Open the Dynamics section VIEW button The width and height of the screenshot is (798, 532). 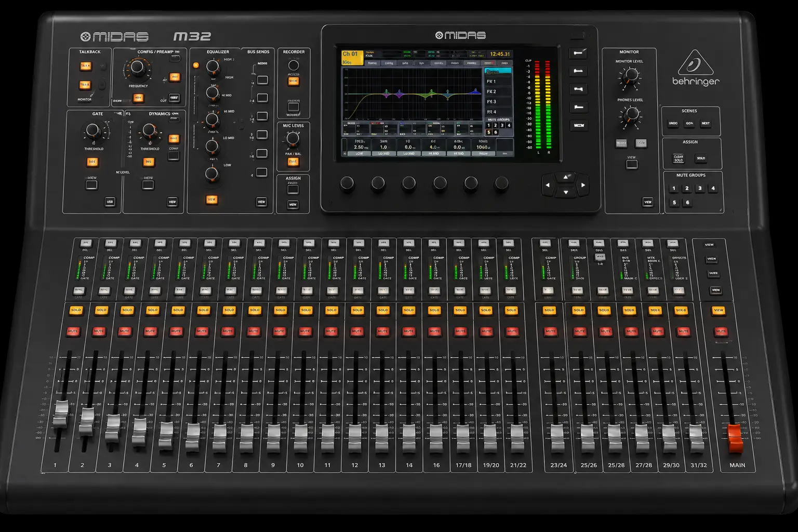pos(172,202)
